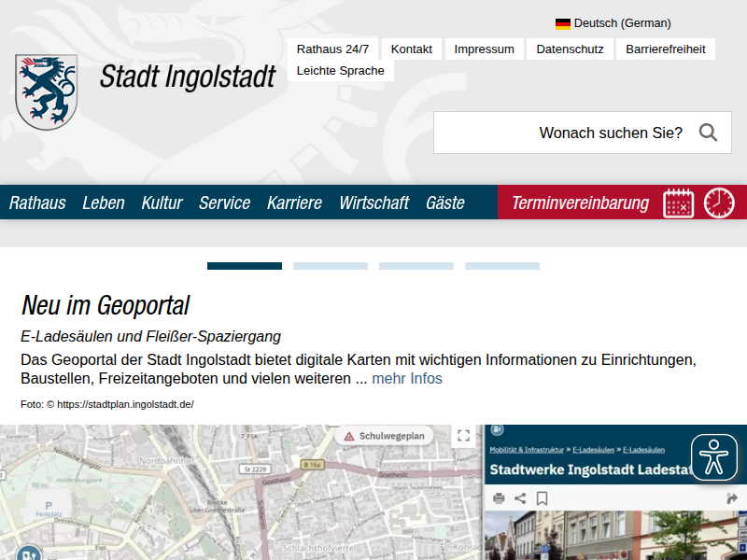The width and height of the screenshot is (747, 560).
Task: Click the Neu im Geoportal headline
Action: pos(106,305)
